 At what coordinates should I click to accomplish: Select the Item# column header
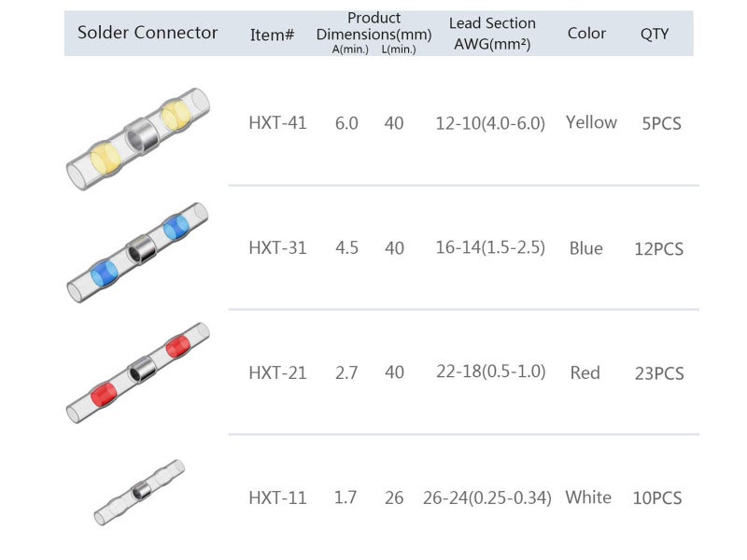point(273,35)
